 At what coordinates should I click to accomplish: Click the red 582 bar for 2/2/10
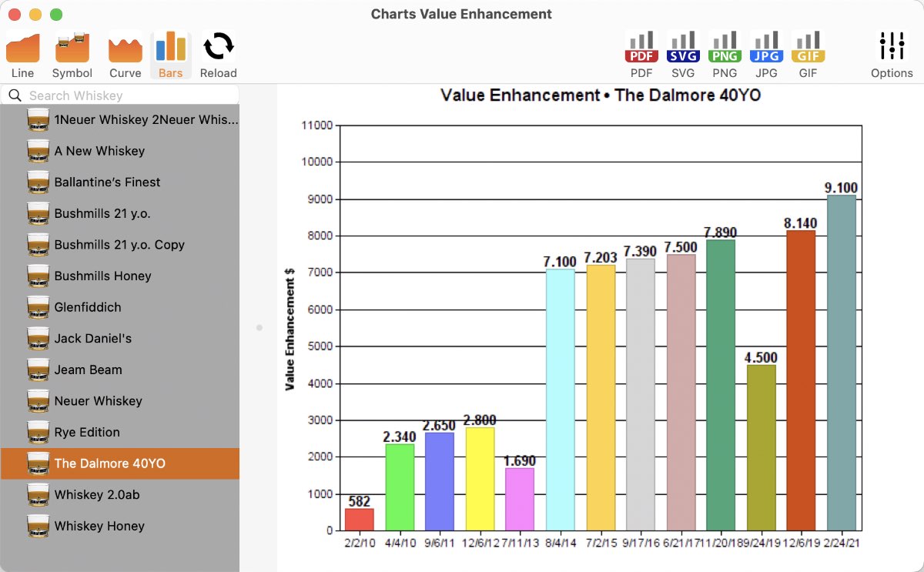coord(359,520)
